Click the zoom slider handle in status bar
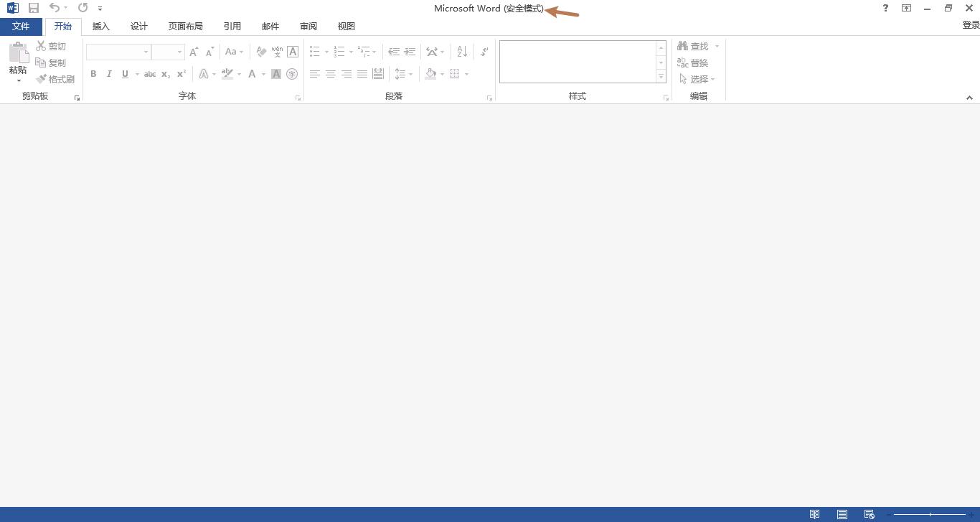 [x=930, y=514]
